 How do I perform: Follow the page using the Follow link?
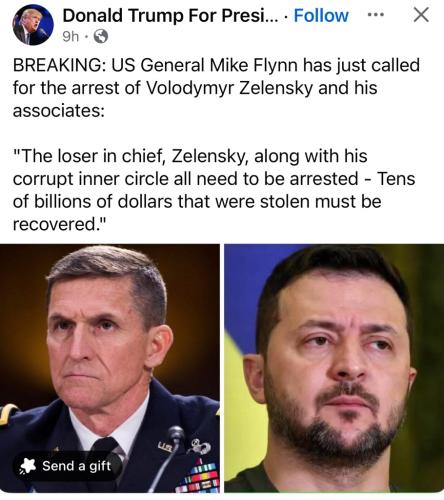click(321, 16)
